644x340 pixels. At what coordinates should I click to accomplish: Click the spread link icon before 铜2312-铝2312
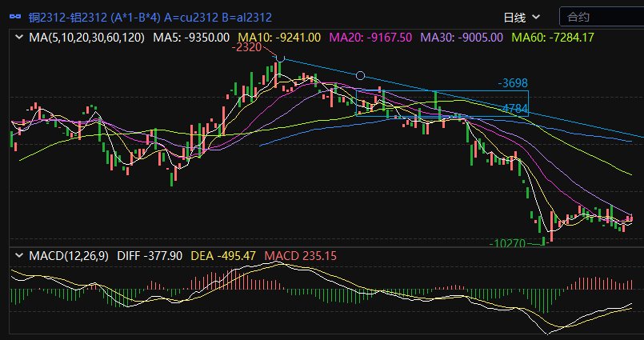tap(15, 16)
